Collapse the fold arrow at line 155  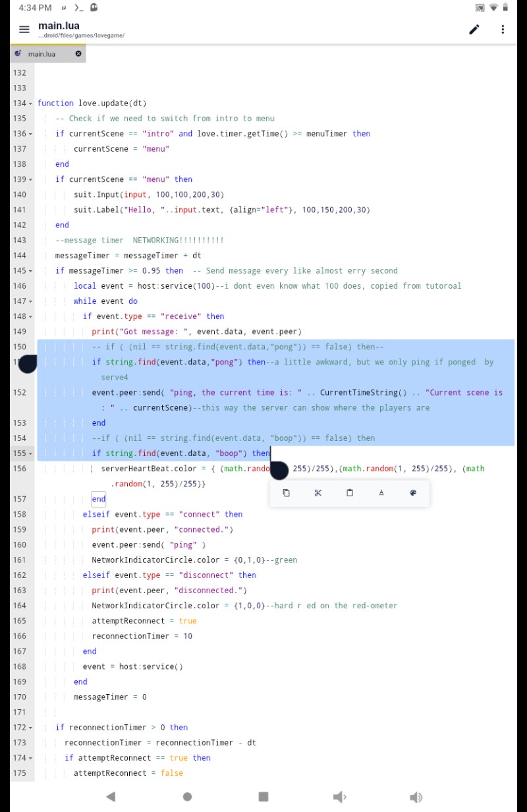point(31,453)
